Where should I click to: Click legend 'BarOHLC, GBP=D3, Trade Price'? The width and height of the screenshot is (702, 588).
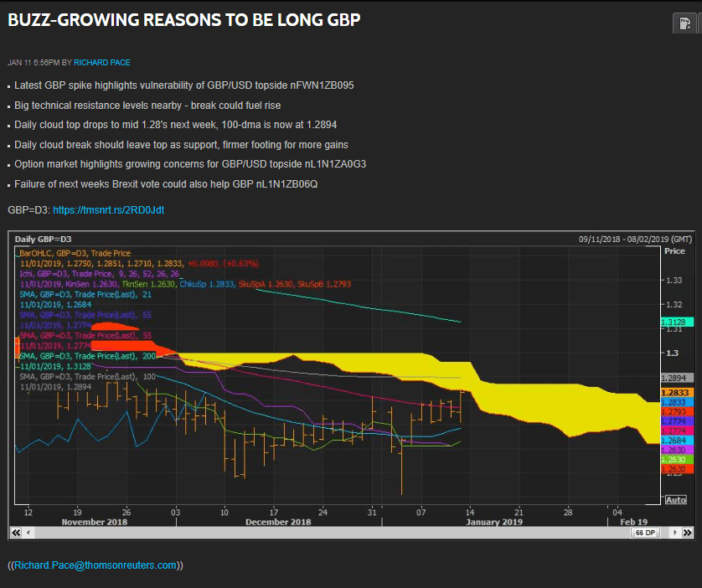point(75,253)
